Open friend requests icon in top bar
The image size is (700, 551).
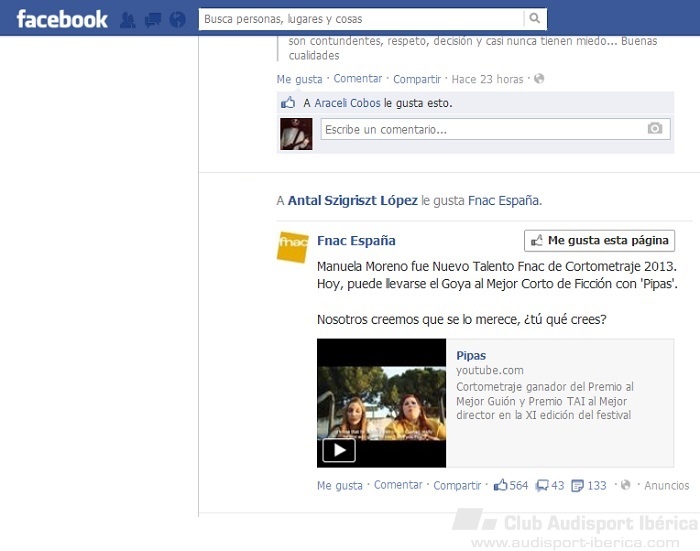(x=128, y=20)
